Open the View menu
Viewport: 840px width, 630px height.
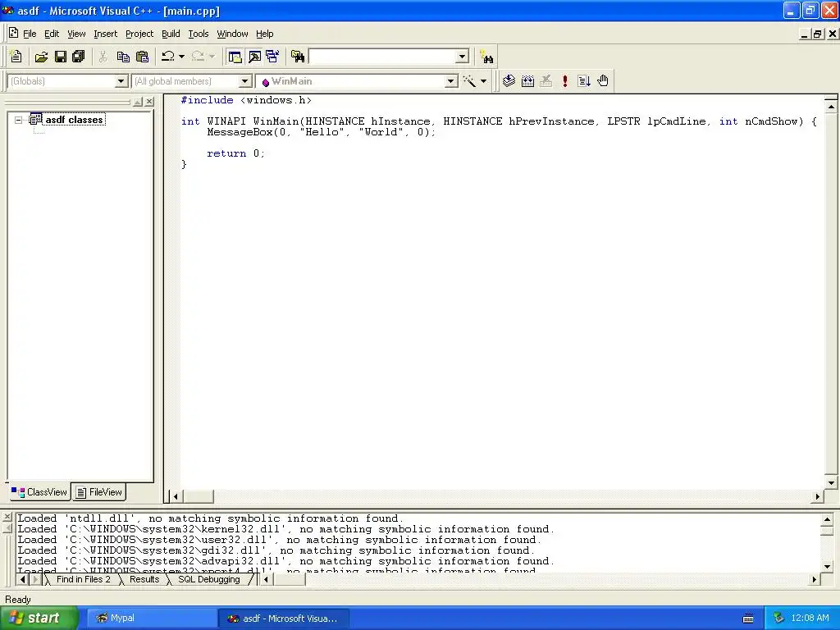coord(76,34)
